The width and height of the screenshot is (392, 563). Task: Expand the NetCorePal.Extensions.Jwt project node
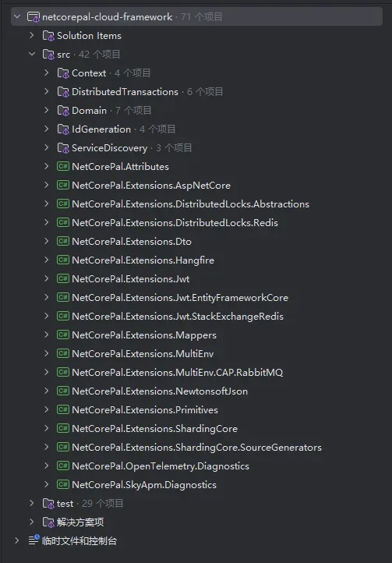coord(46,278)
